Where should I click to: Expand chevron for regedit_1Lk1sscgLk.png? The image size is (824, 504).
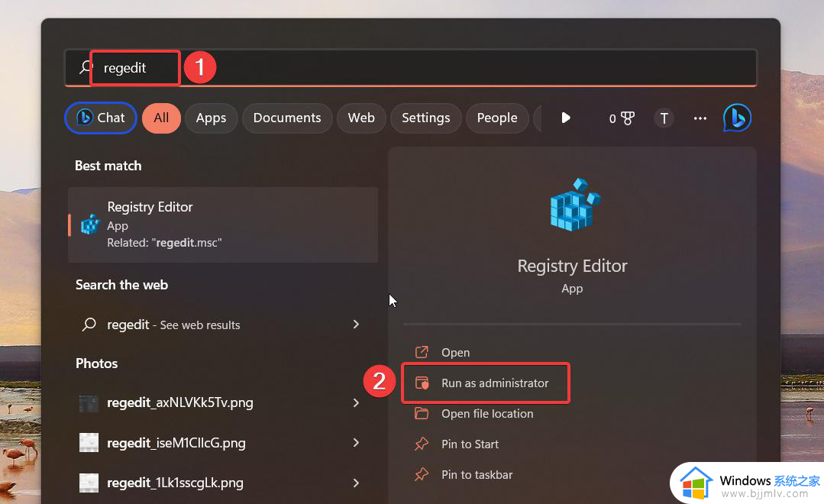tap(357, 483)
